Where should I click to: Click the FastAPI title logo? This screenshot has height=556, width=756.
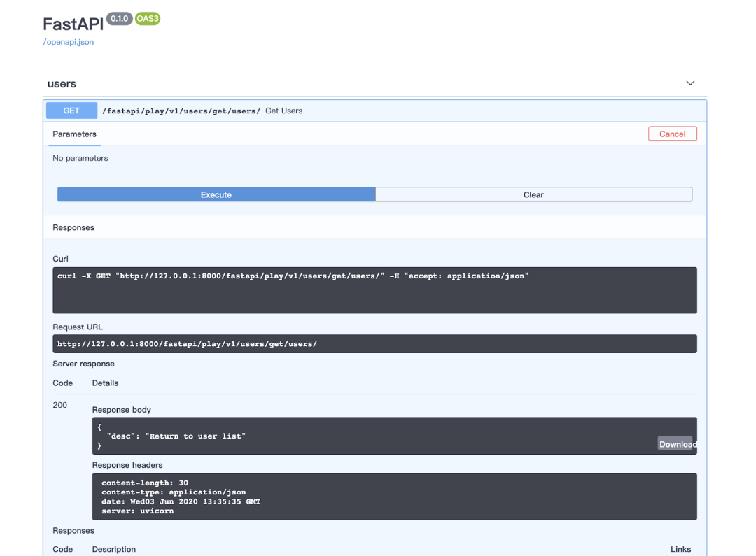tap(72, 24)
